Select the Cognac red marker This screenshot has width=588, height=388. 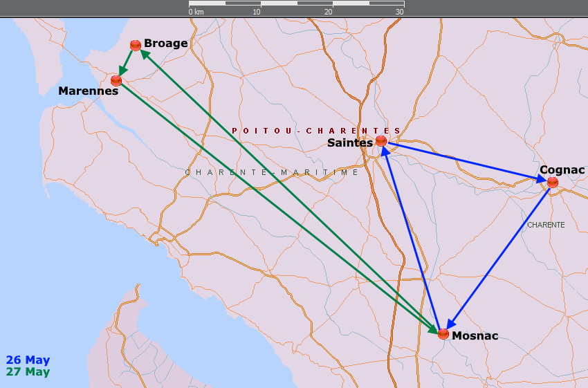(553, 182)
